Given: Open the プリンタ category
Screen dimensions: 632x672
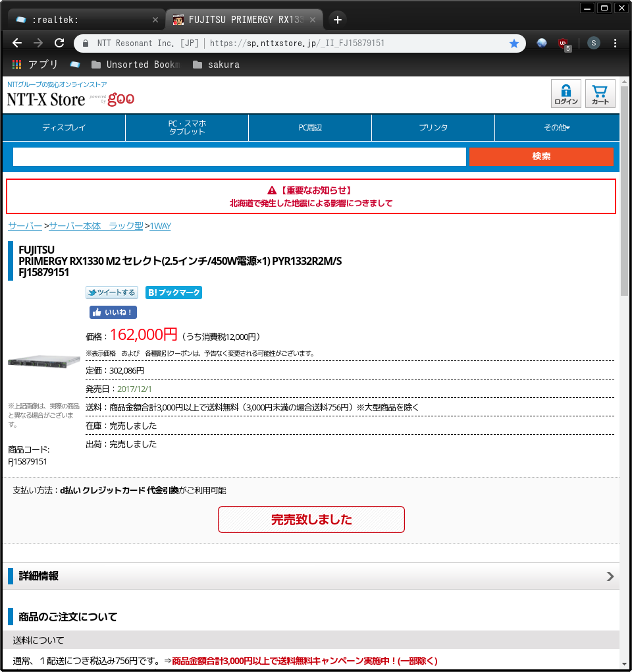Looking at the screenshot, I should click(x=433, y=128).
